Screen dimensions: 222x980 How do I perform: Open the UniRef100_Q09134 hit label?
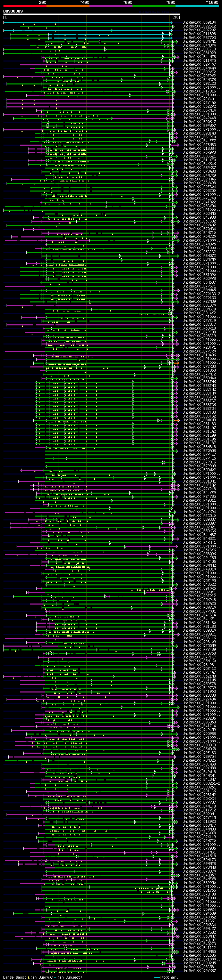click(x=199, y=23)
